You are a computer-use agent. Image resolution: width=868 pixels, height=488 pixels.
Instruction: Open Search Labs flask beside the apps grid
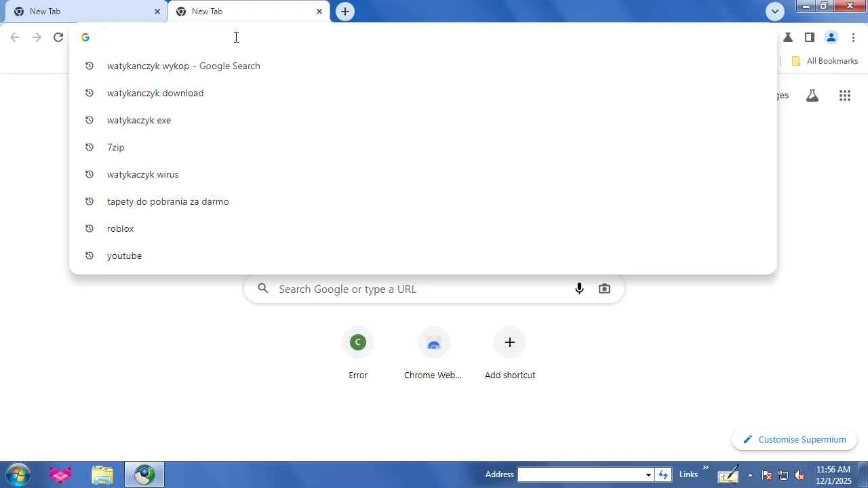[812, 96]
